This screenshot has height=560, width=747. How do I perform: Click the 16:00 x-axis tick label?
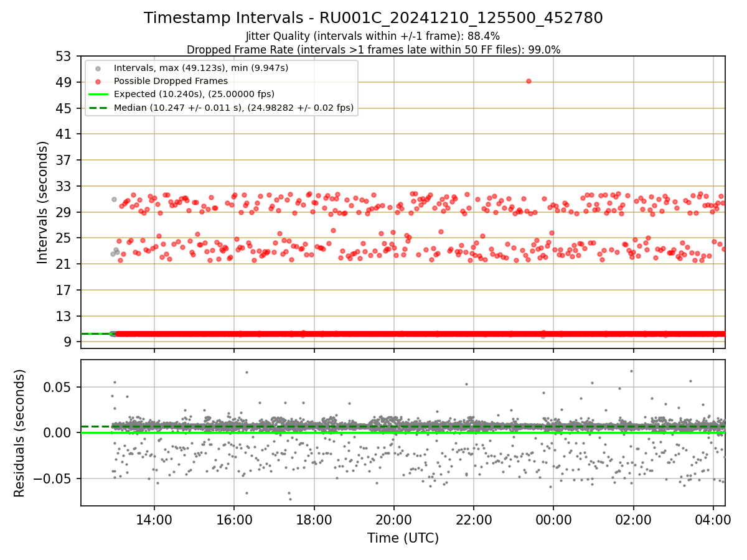pos(234,520)
